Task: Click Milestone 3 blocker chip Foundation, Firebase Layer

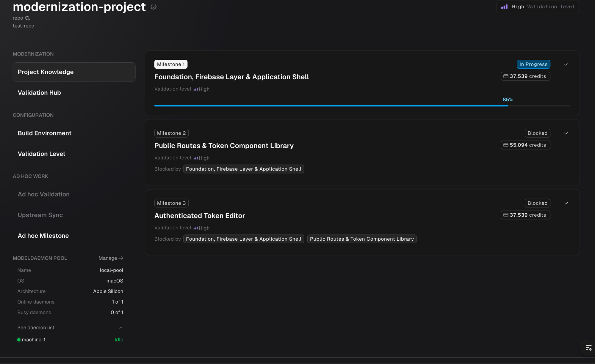Action: [244, 239]
